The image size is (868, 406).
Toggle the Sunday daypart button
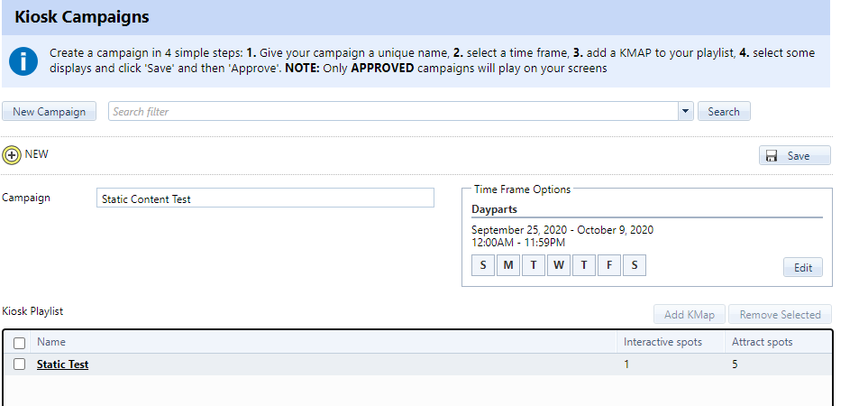point(483,265)
